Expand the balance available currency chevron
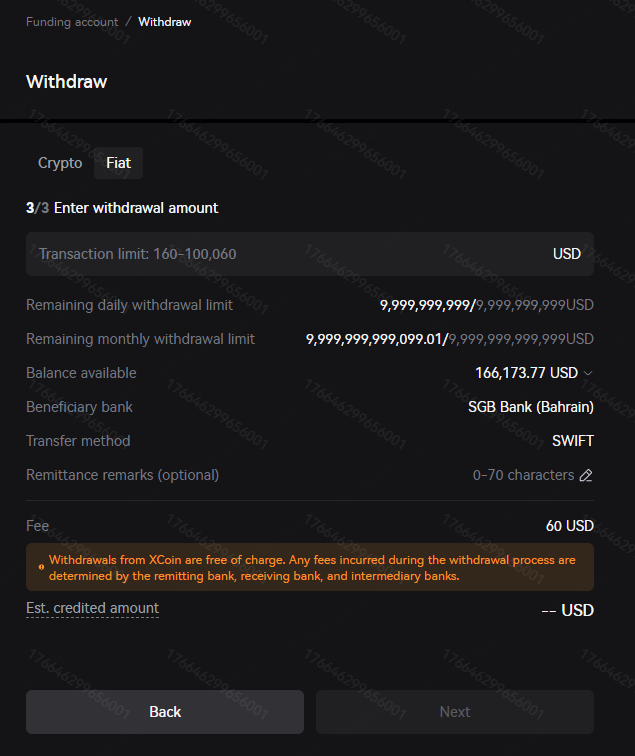Viewport: 635px width, 756px height. (x=588, y=373)
